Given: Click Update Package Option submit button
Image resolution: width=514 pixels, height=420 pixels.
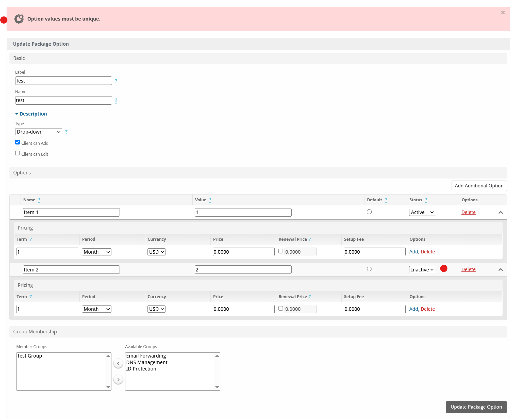Looking at the screenshot, I should (476, 407).
